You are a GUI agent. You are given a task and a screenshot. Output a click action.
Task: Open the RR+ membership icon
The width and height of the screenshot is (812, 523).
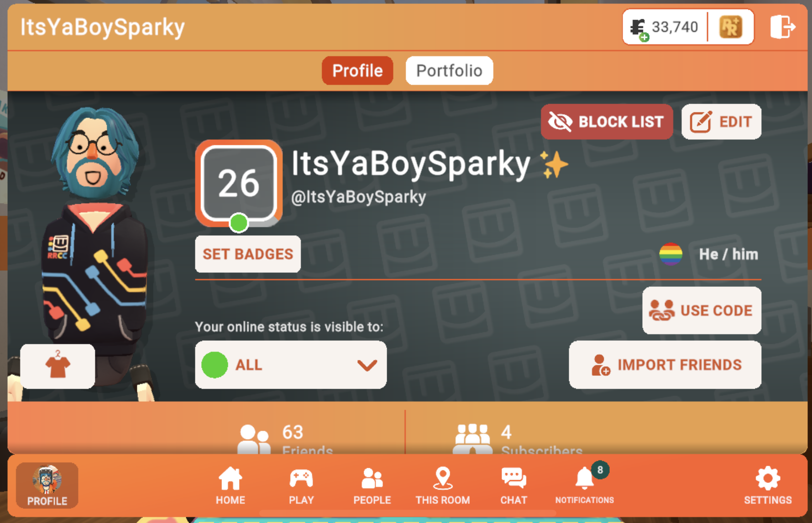tap(730, 27)
